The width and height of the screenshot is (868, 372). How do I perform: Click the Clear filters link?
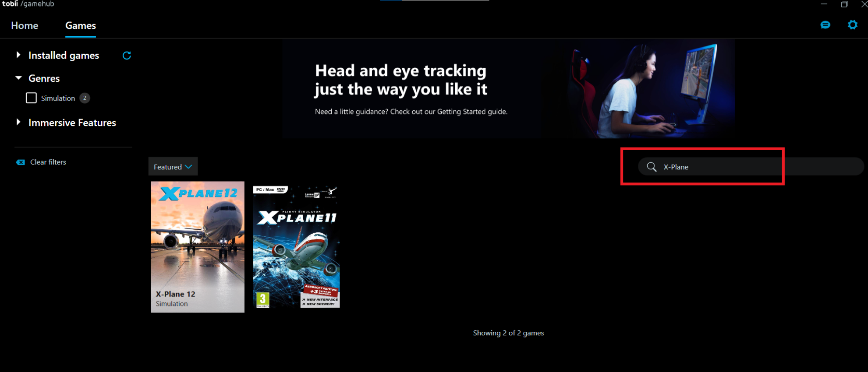[48, 162]
